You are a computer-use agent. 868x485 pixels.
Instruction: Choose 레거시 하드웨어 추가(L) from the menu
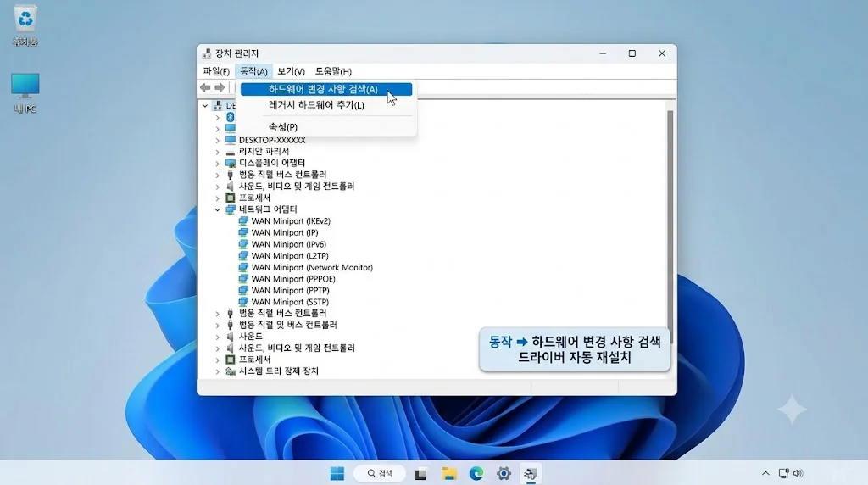pyautogui.click(x=316, y=105)
